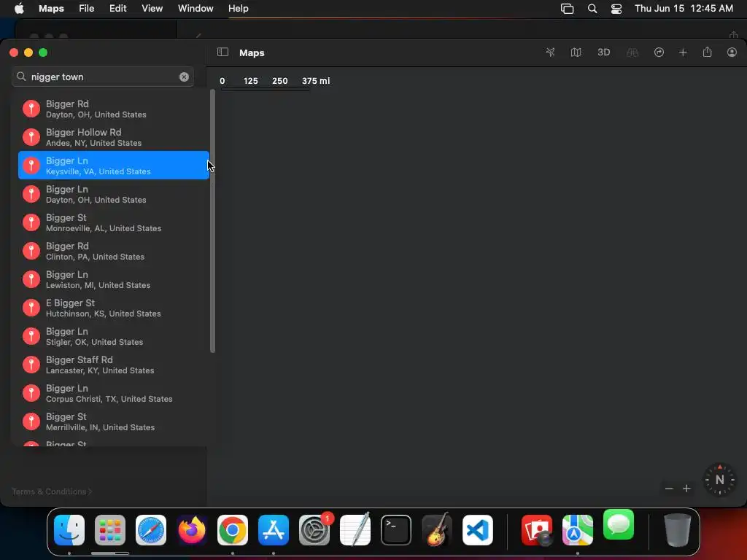Select Bigger Ln in Dayton, OH
The image size is (747, 560).
[x=113, y=194]
